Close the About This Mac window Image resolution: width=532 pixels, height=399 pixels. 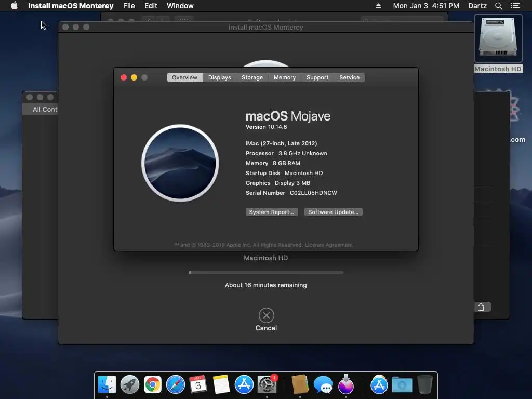tap(124, 77)
